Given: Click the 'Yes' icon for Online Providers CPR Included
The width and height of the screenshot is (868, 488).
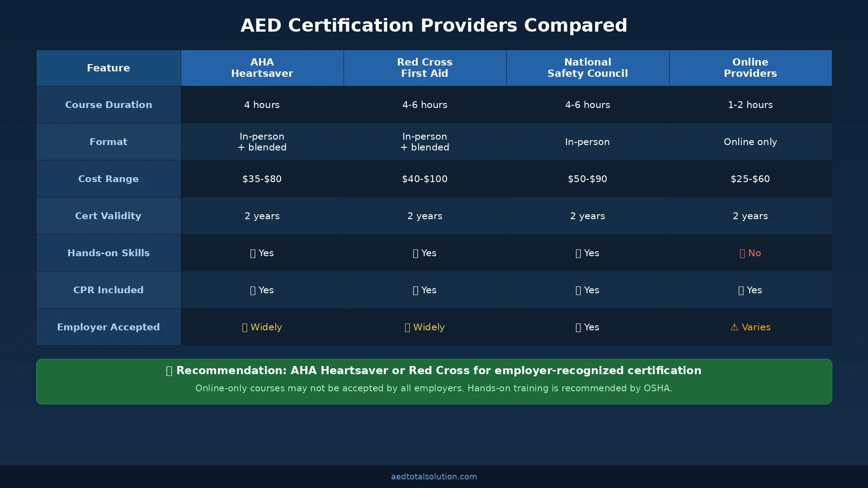Looking at the screenshot, I should (x=741, y=290).
